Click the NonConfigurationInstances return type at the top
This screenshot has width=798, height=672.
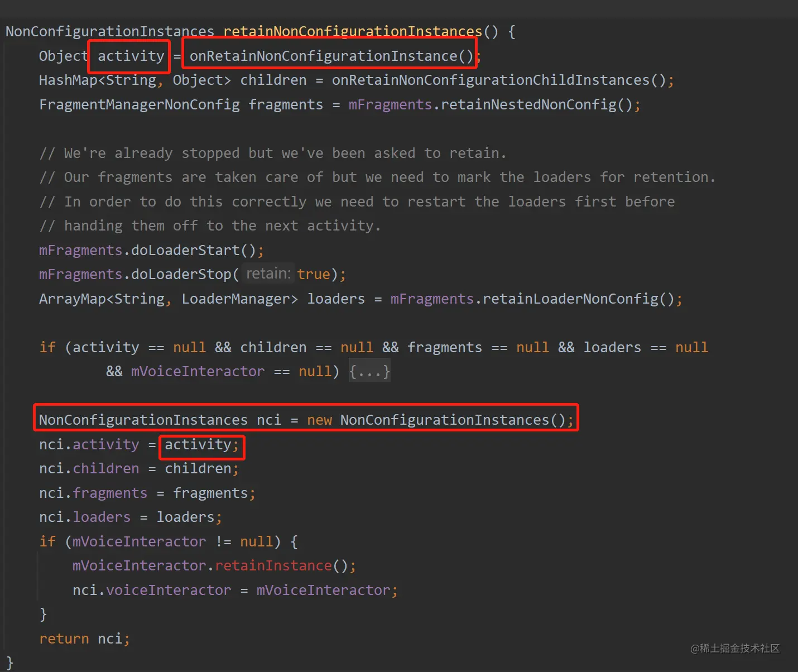(110, 31)
